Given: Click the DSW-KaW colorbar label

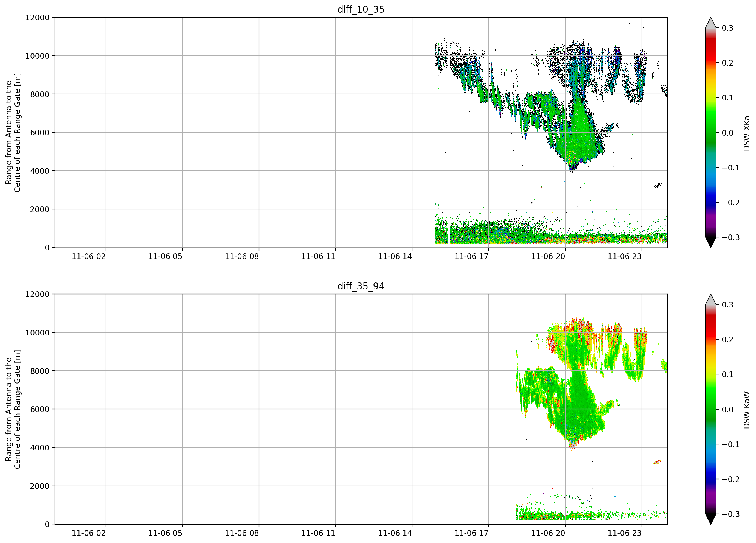Looking at the screenshot, I should 747,410.
